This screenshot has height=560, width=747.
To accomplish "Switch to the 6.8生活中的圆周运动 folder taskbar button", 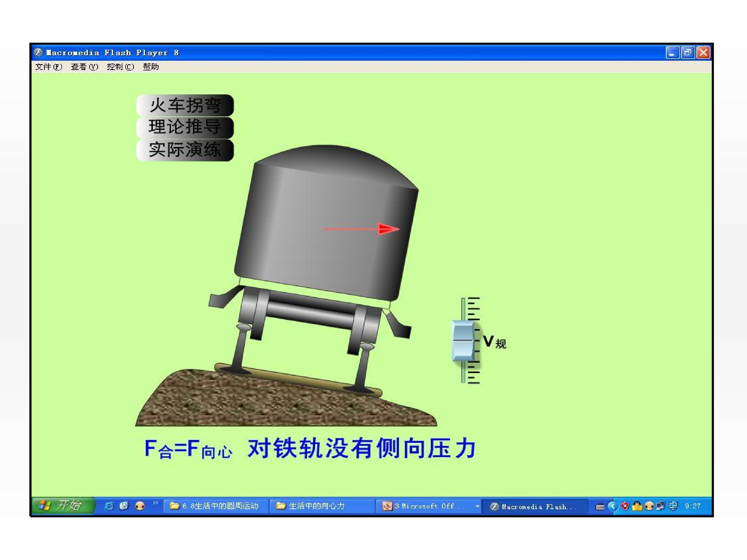I will [216, 506].
